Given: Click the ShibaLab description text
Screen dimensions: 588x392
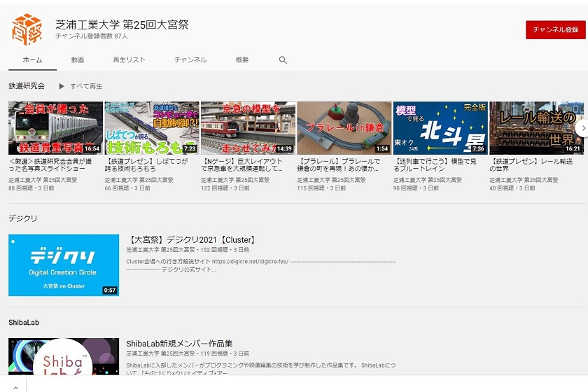Looking at the screenshot, I should point(261,369).
